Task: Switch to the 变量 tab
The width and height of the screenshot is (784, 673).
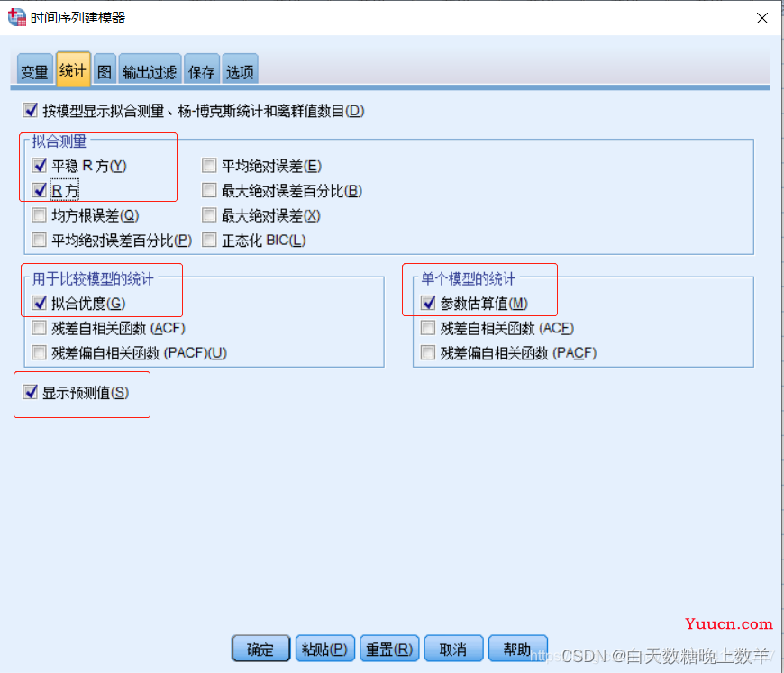Action: click(34, 71)
